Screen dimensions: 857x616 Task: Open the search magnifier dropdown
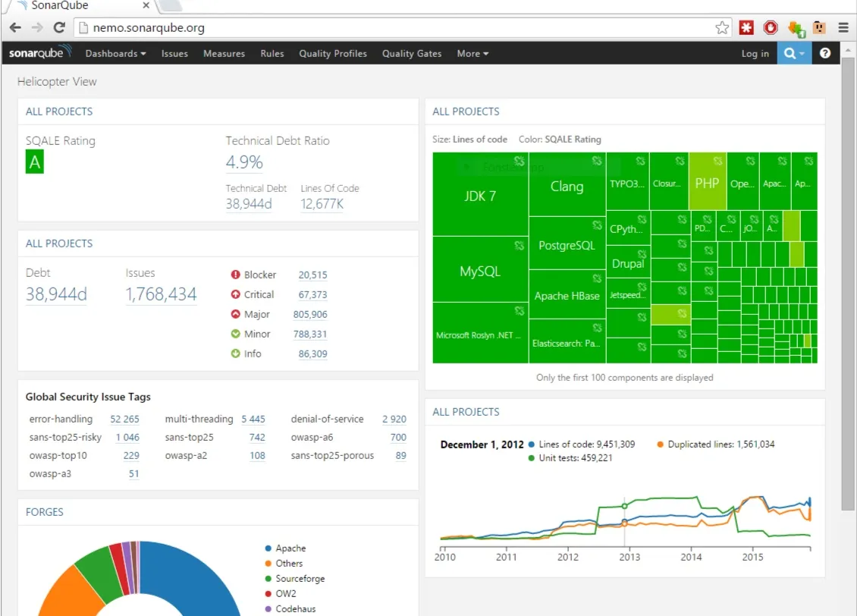[x=794, y=53]
